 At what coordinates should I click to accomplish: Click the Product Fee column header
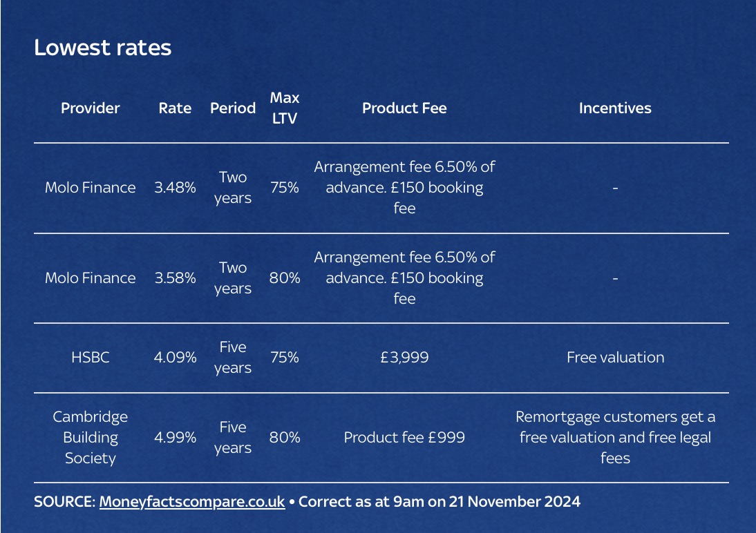click(x=404, y=108)
